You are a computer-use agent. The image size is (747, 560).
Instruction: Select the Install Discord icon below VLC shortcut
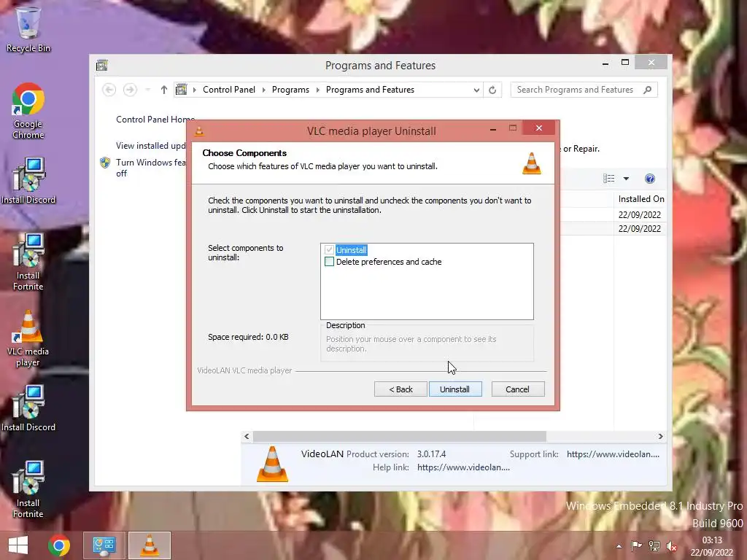tap(28, 408)
